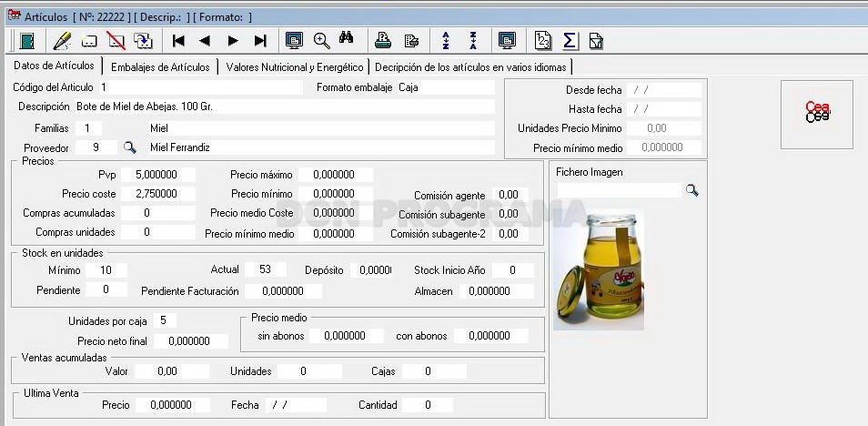
Task: Open Embalajes de Artículos tab
Action: pos(160,67)
